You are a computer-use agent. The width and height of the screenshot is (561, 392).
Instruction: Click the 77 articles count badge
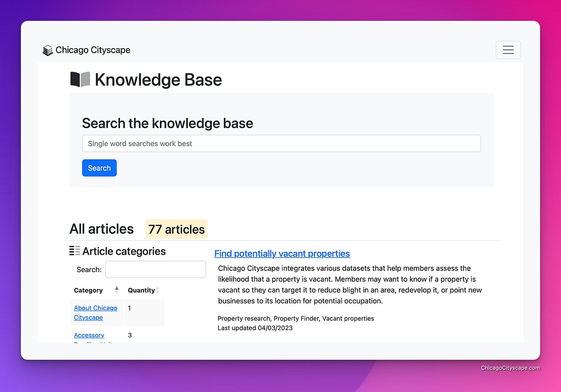click(176, 229)
